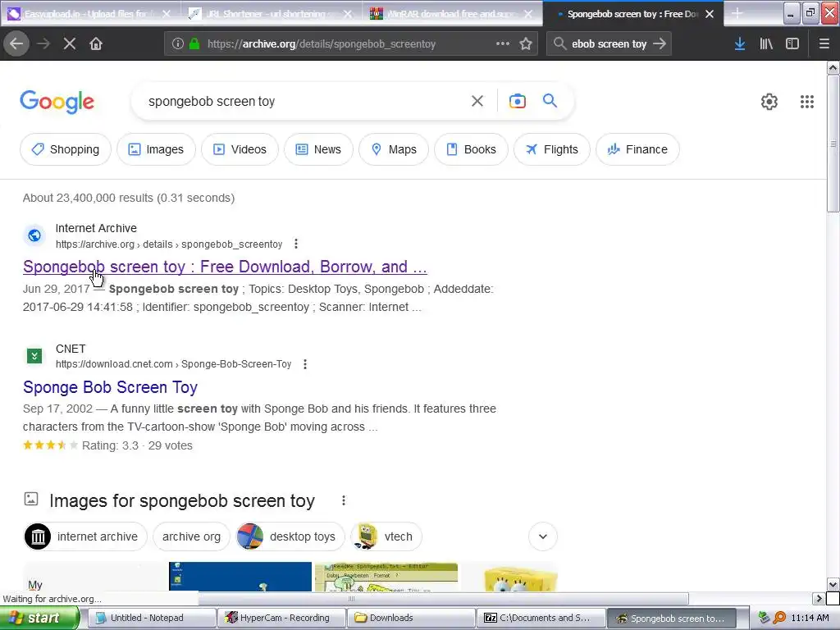Open the Downloads folder taskbar item

[x=412, y=618]
